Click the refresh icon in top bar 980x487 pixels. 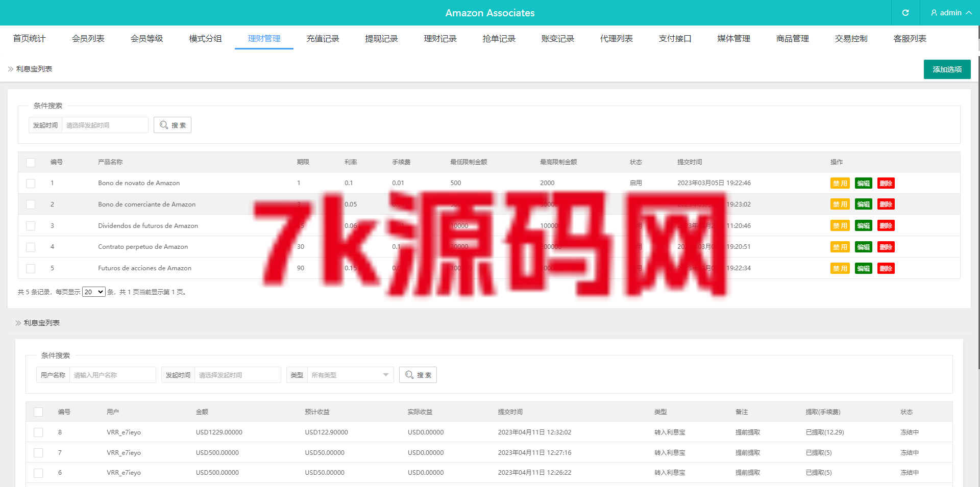[905, 13]
